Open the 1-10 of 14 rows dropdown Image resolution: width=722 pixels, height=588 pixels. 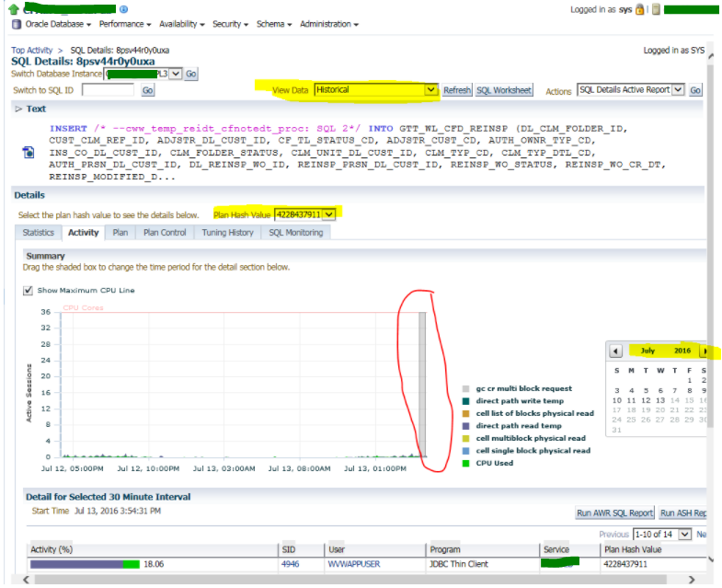click(684, 535)
